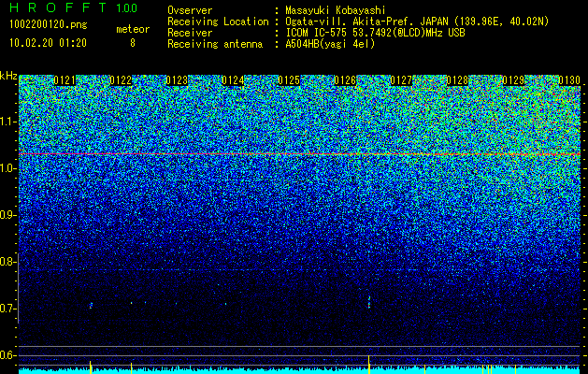This screenshot has height=374, width=588.
Task: Click the HROFFT 1.0.0 title text
Action: 73,7
